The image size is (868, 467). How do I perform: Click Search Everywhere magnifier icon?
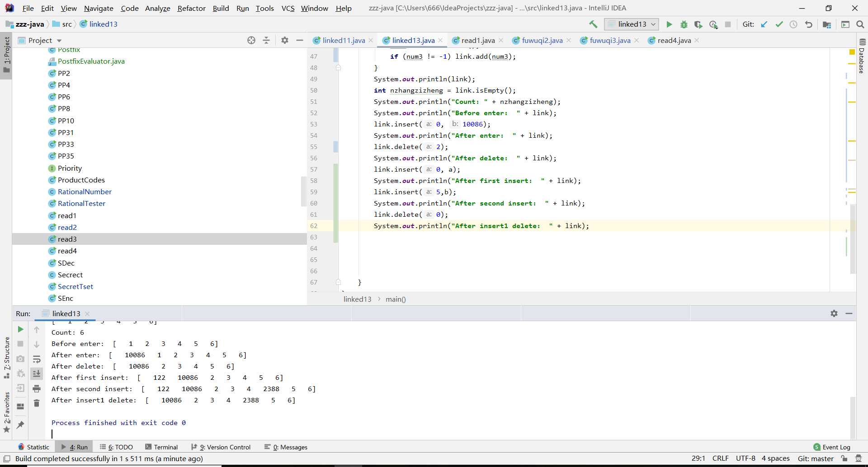pyautogui.click(x=860, y=24)
